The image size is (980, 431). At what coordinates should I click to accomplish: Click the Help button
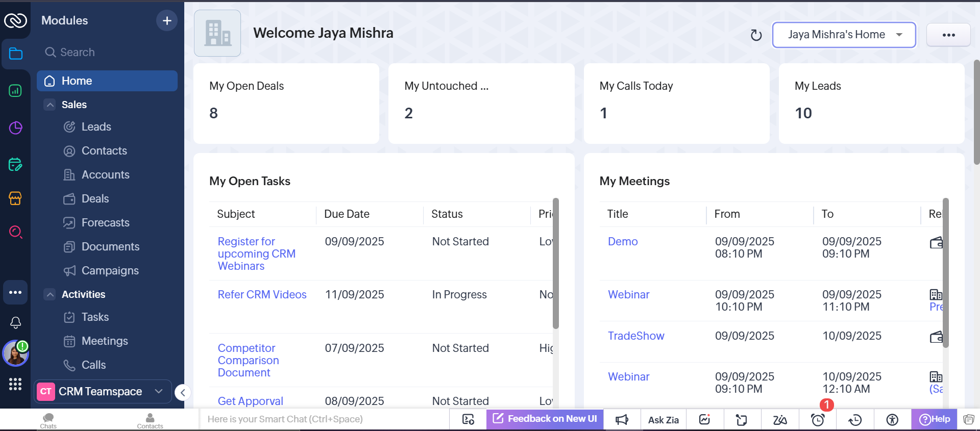(934, 419)
